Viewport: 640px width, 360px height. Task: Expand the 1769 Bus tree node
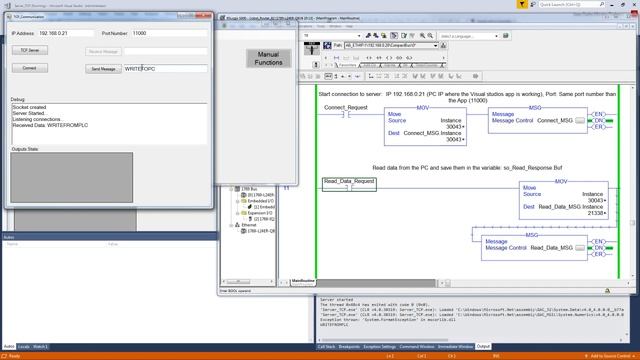(x=231, y=189)
